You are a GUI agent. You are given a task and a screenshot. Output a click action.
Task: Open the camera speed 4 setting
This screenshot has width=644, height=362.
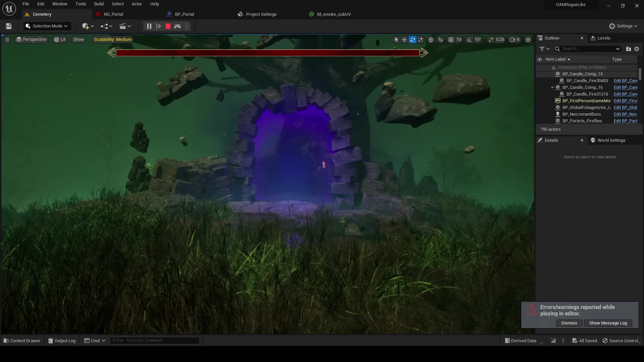[x=515, y=40]
